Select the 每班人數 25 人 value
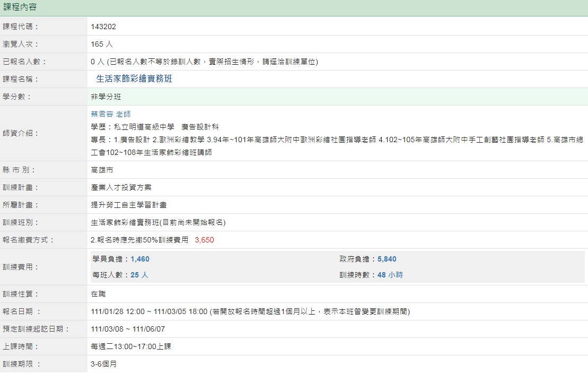588x374 pixels. point(139,275)
